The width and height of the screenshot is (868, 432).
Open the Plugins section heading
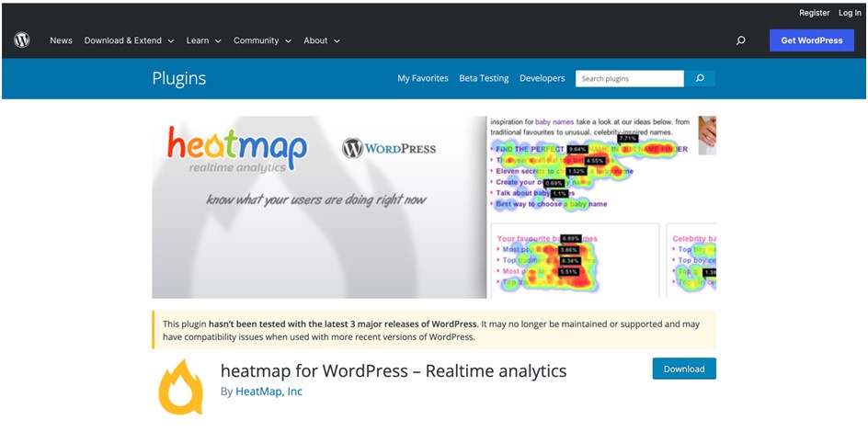pos(178,78)
